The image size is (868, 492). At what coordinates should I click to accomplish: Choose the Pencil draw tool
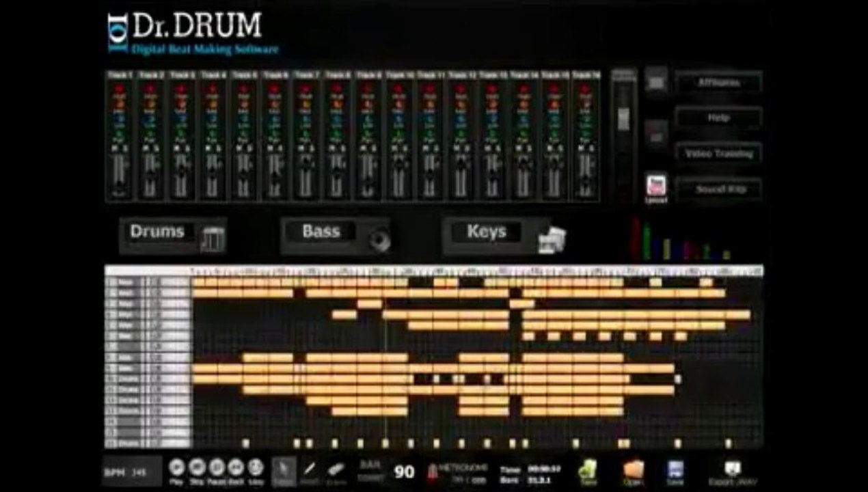tap(310, 470)
